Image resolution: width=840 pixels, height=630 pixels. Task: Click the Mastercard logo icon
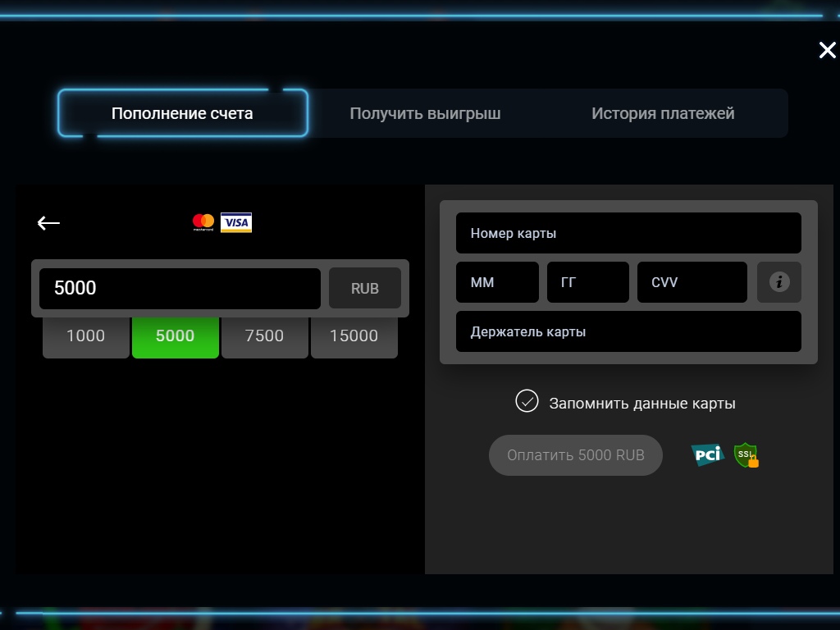pyautogui.click(x=203, y=222)
